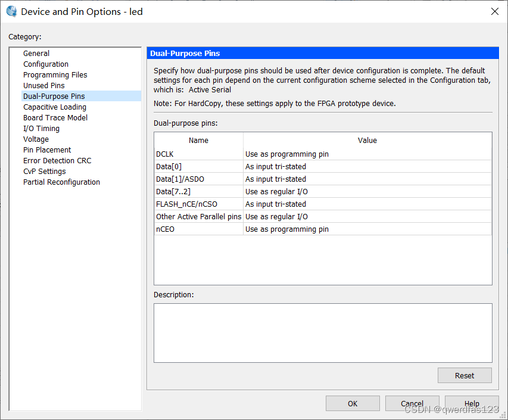Click the Cancel button

pyautogui.click(x=412, y=403)
